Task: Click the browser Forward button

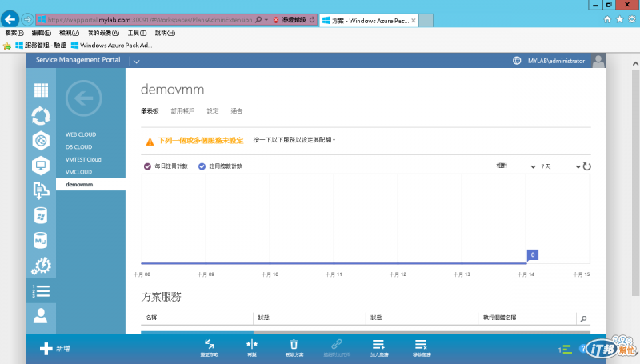Action: tap(27, 19)
